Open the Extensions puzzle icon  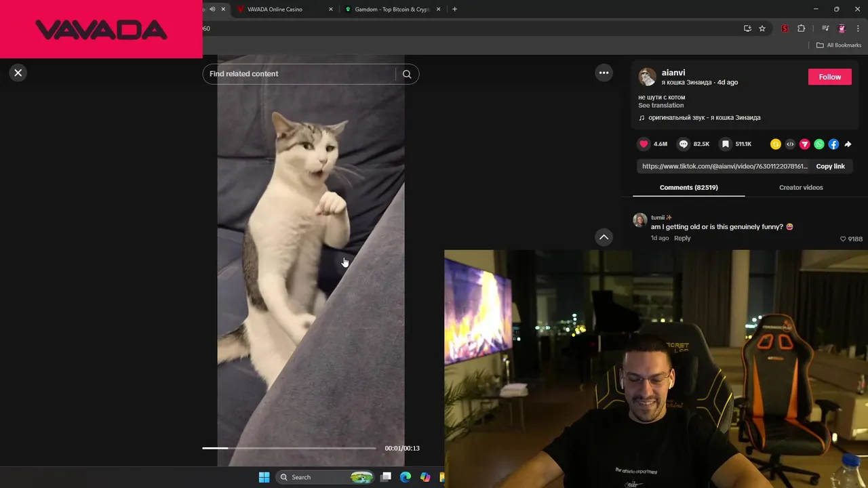(801, 28)
